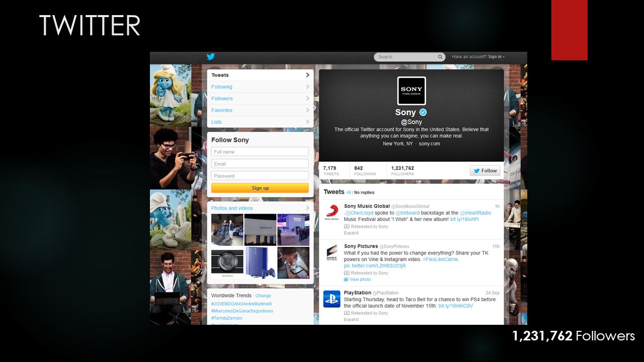Image resolution: width=644 pixels, height=362 pixels.
Task: Click the yellow Sign up button
Action: coord(260,188)
